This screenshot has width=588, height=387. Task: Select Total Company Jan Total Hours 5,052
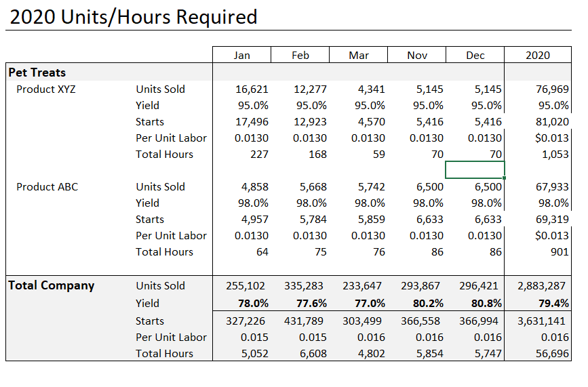[x=254, y=354]
